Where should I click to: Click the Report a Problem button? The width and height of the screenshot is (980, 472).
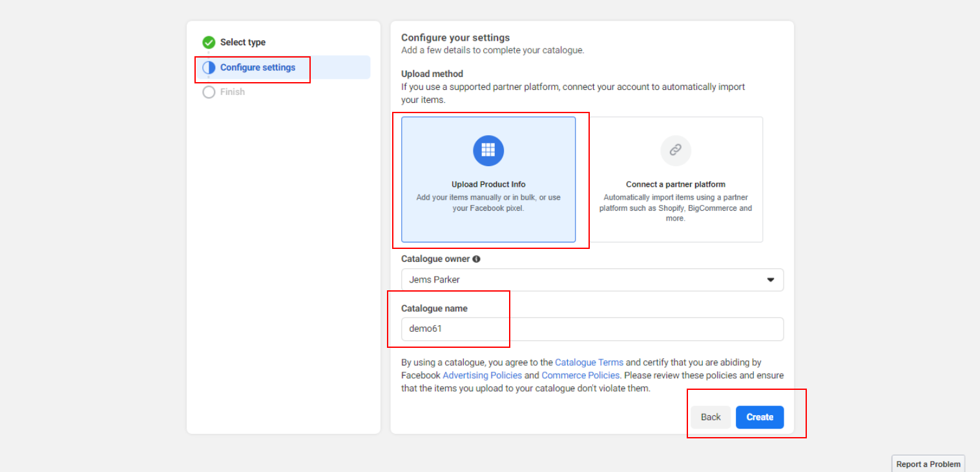(x=928, y=464)
